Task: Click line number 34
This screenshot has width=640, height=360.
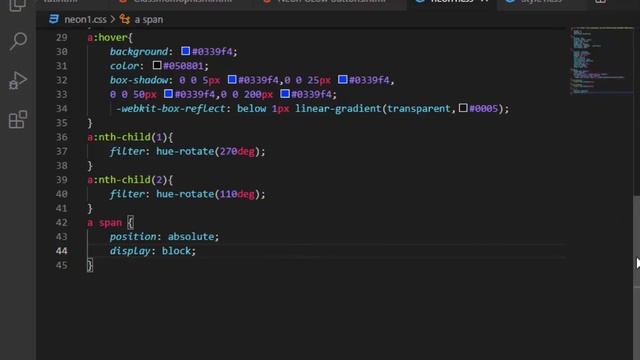Action: point(62,109)
